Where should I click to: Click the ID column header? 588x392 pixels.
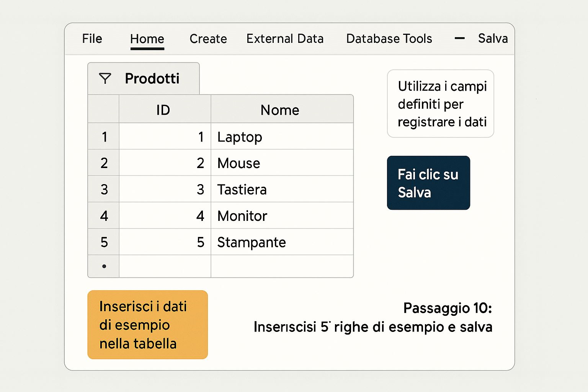point(163,110)
